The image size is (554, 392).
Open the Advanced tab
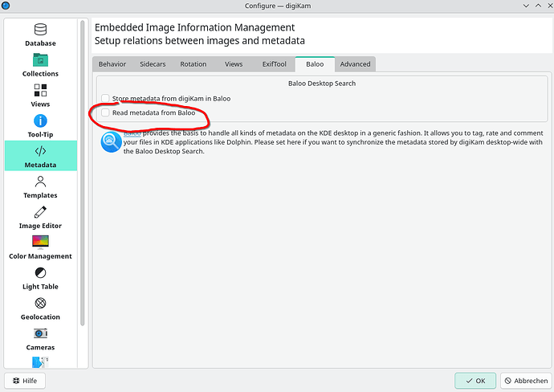pyautogui.click(x=355, y=64)
